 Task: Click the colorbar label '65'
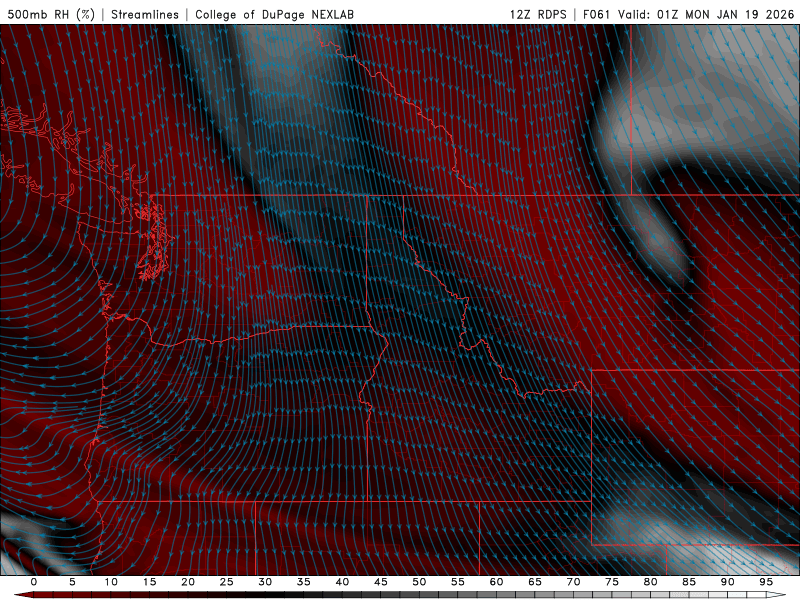pyautogui.click(x=535, y=582)
